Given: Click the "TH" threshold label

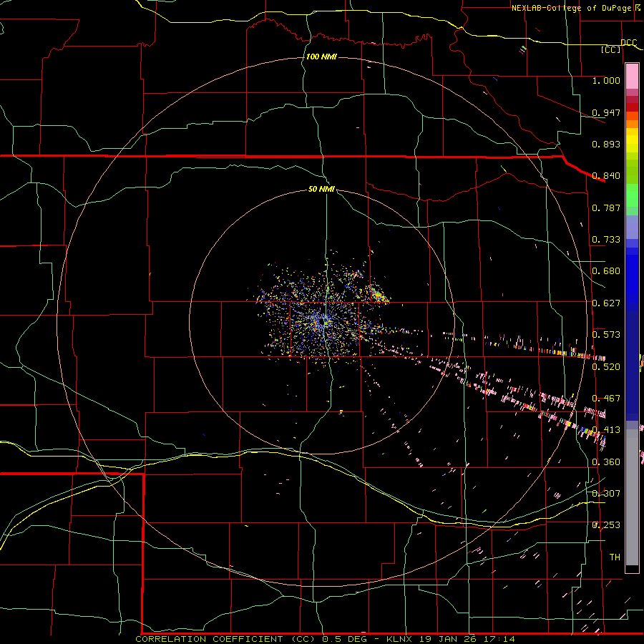Looking at the screenshot, I should [615, 557].
